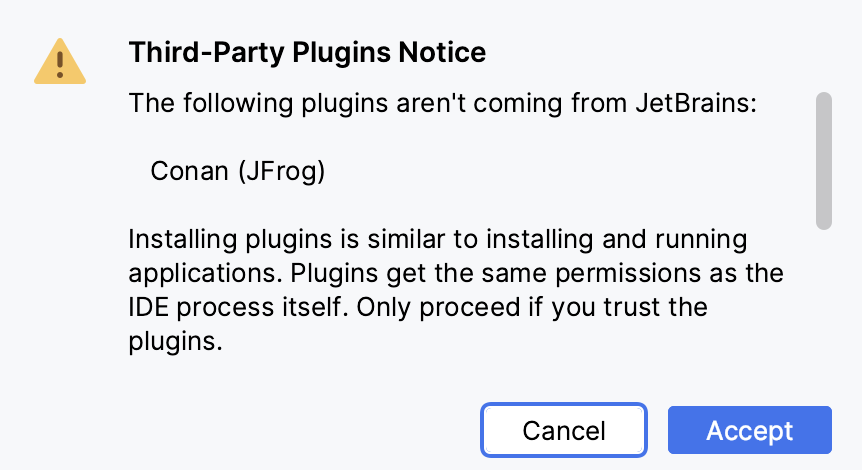Viewport: 862px width, 470px height.
Task: Dismiss the notice with Cancel
Action: [563, 430]
